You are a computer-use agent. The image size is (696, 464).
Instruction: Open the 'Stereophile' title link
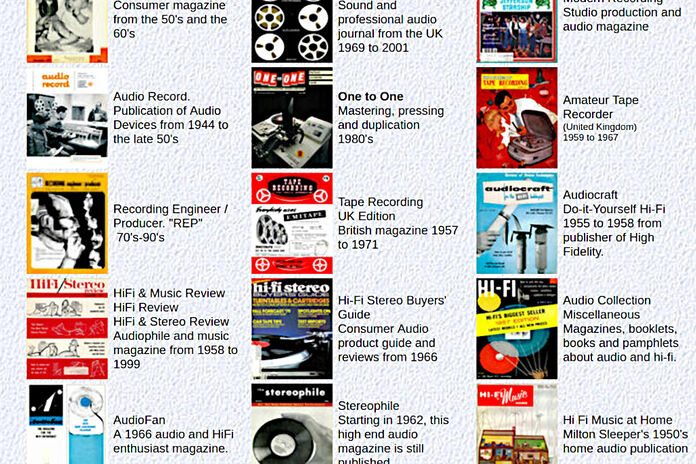(x=368, y=406)
